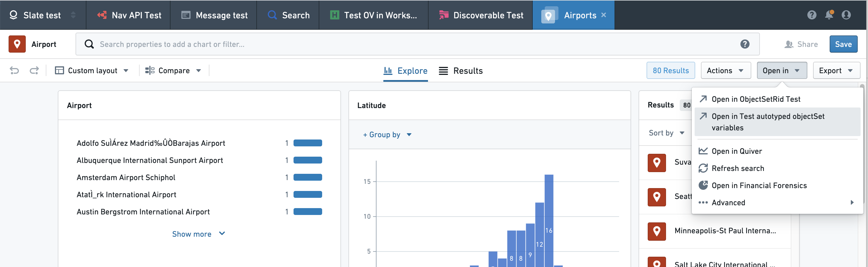868x267 pixels.
Task: Open the Nav API Test tab
Action: 128,15
